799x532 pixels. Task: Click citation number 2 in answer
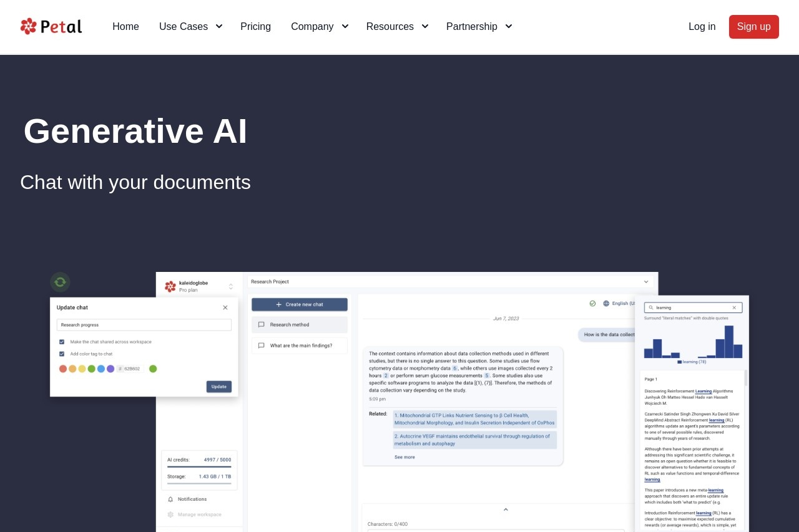coord(386,376)
